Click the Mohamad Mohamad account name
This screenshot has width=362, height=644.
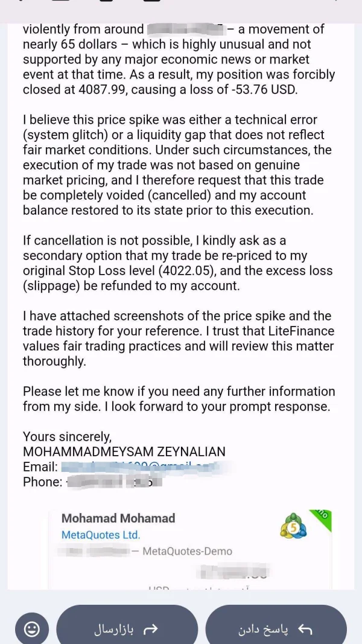(118, 518)
